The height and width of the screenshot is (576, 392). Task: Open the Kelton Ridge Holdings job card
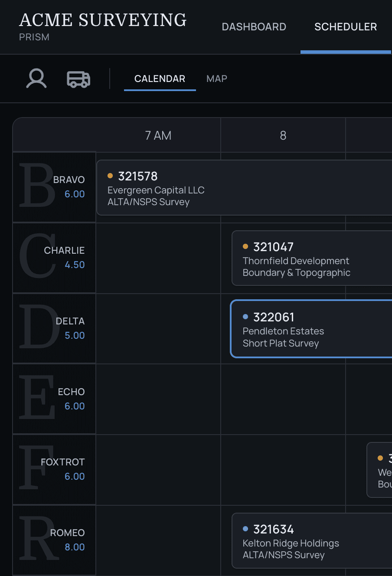click(x=312, y=540)
